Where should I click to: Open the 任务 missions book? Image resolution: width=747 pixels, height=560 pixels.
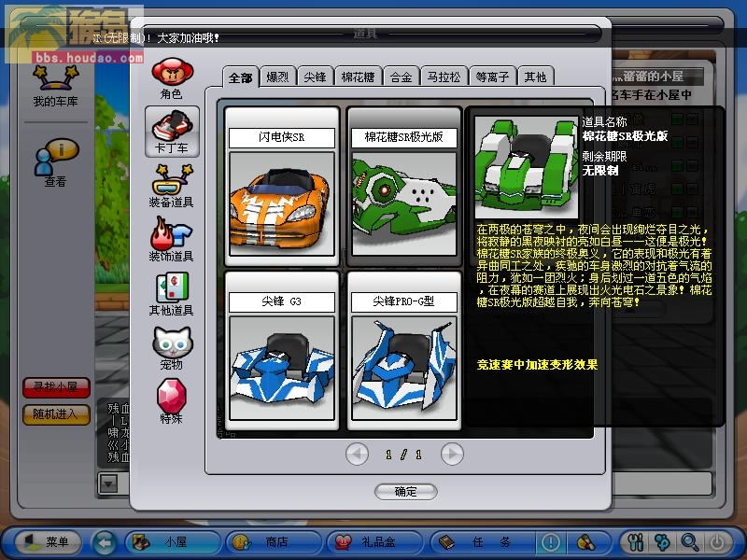(x=483, y=542)
